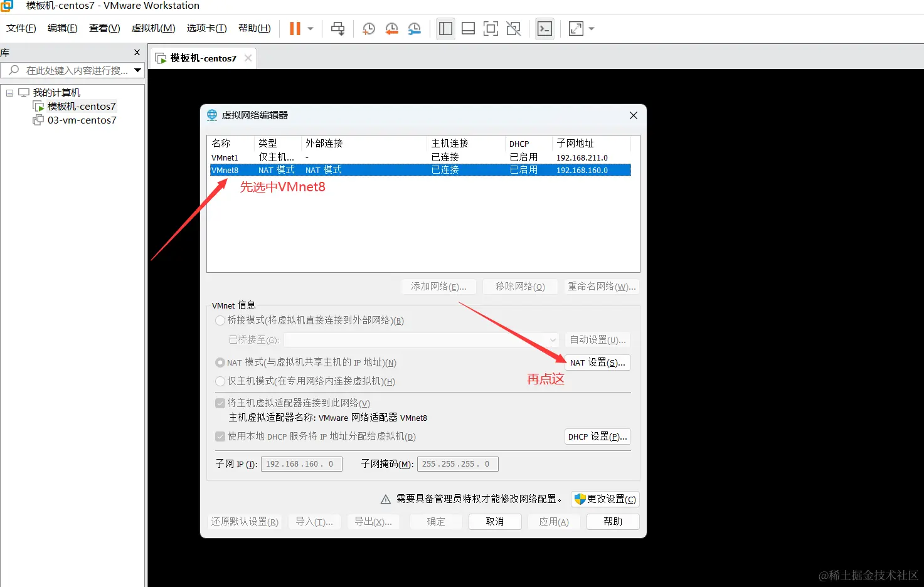The image size is (924, 587).
Task: Select the VMnet8 network row
Action: pyautogui.click(x=420, y=170)
